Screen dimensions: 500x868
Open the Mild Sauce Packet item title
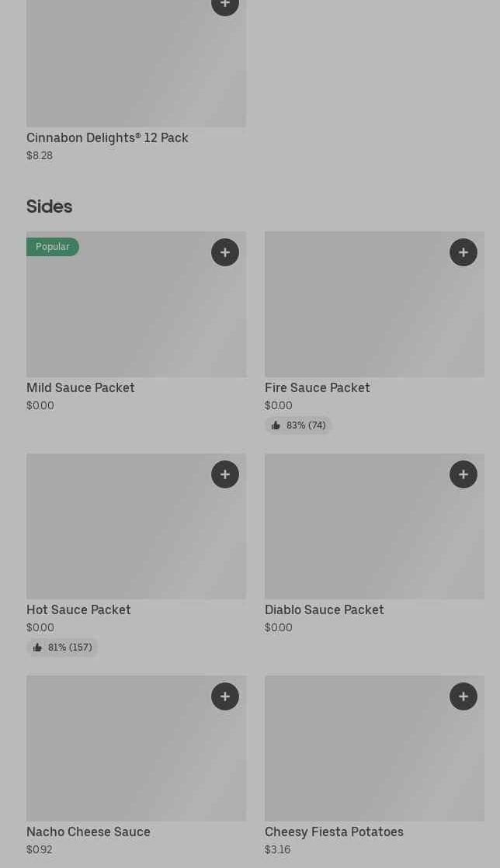point(81,387)
